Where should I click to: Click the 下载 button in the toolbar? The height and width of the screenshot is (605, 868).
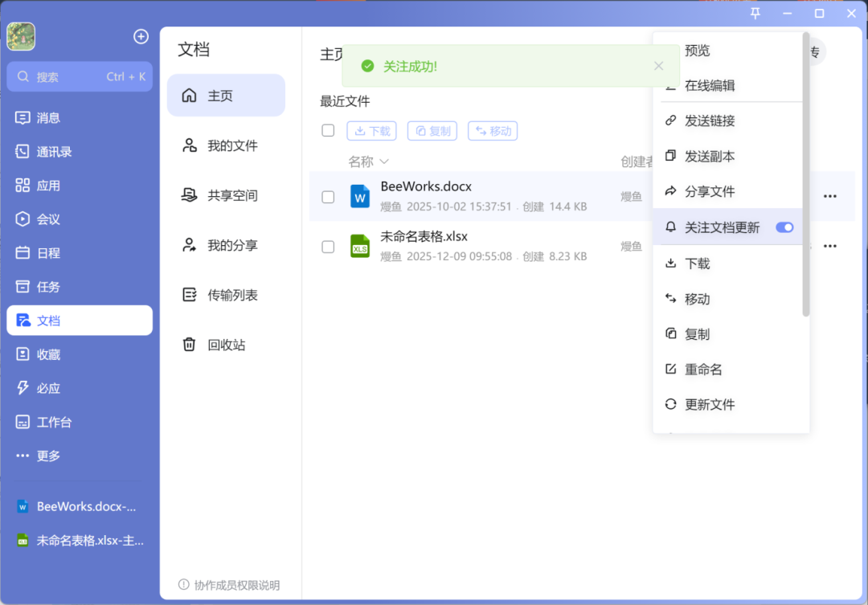click(x=371, y=130)
